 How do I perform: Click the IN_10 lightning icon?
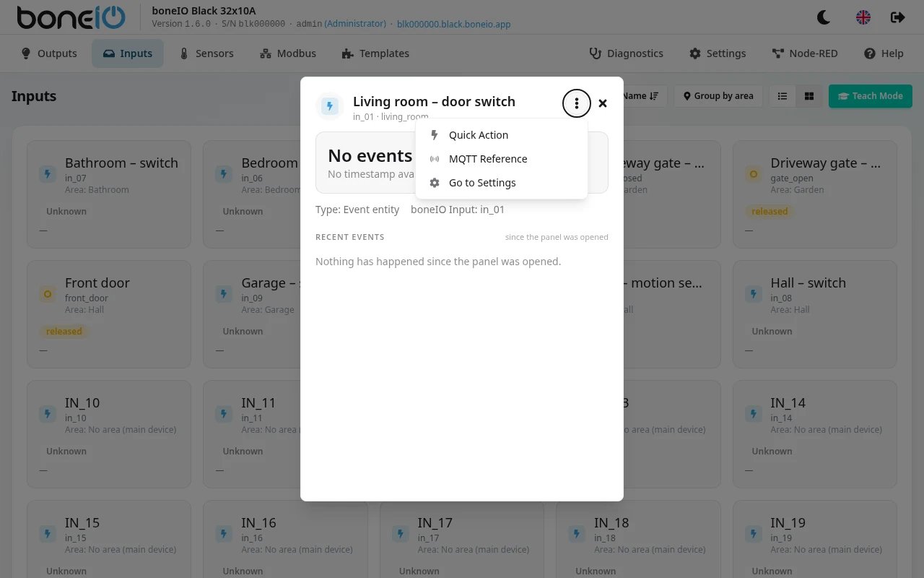(x=48, y=414)
